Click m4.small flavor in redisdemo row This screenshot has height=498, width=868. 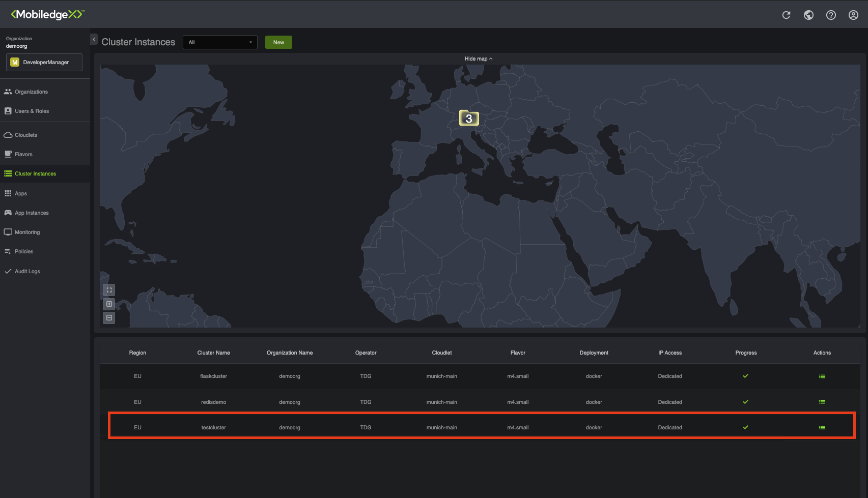[518, 402]
